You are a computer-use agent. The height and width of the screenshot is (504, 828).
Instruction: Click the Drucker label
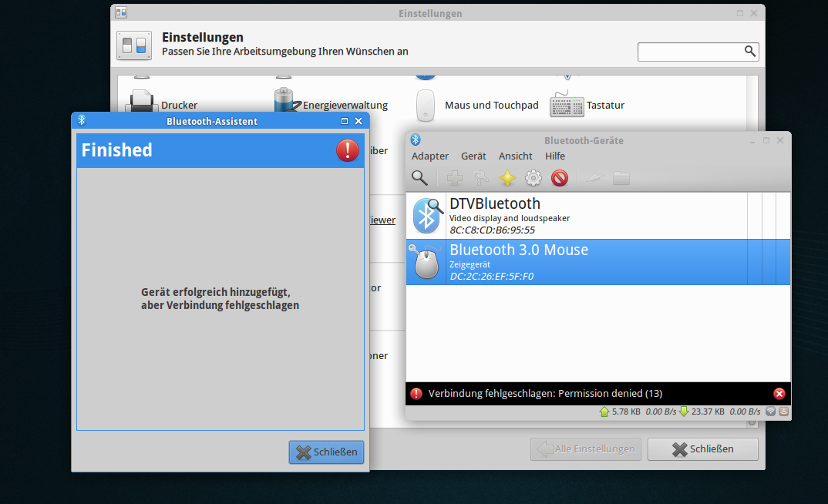coord(179,105)
